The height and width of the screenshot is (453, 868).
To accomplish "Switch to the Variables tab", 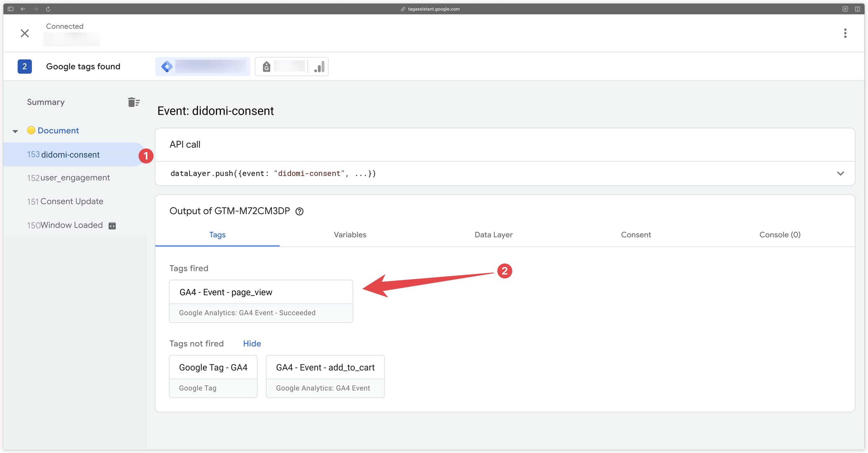I will click(350, 235).
